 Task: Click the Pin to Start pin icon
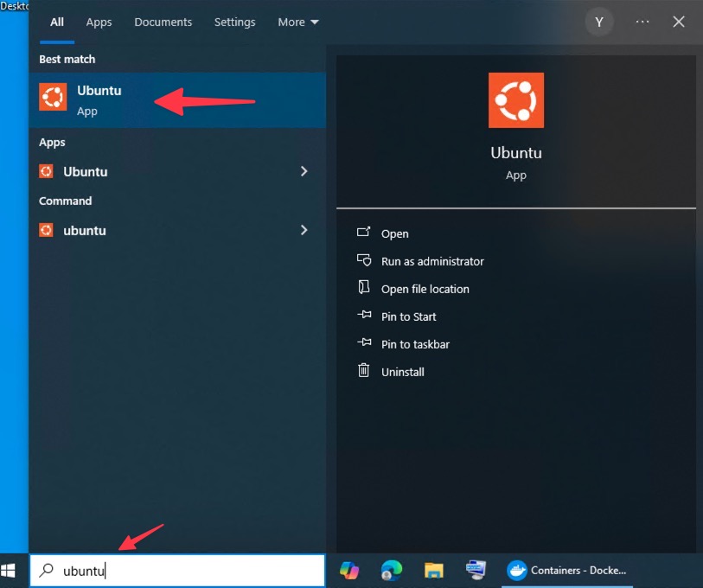pos(364,315)
